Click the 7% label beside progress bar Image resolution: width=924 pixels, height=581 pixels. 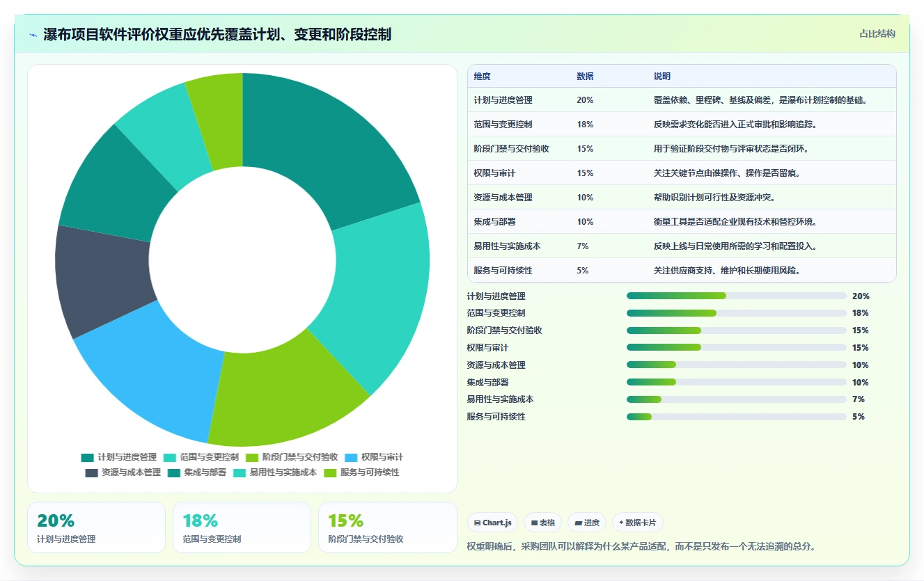[859, 399]
